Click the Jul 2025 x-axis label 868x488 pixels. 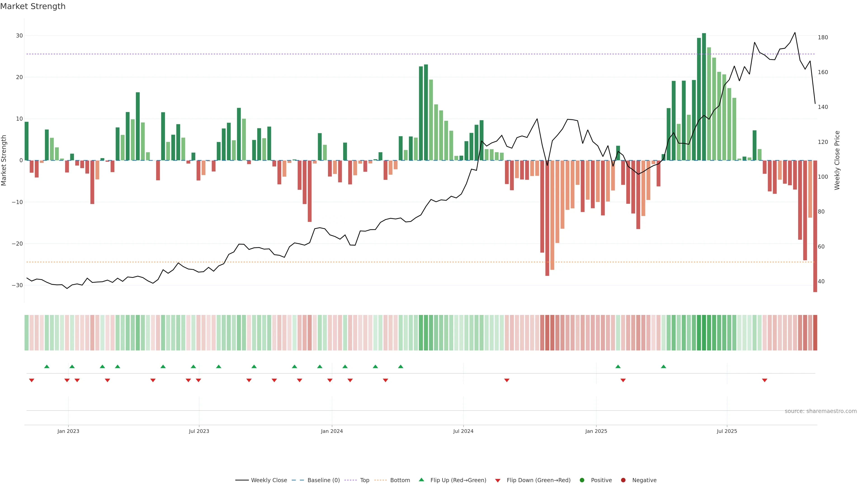click(727, 431)
